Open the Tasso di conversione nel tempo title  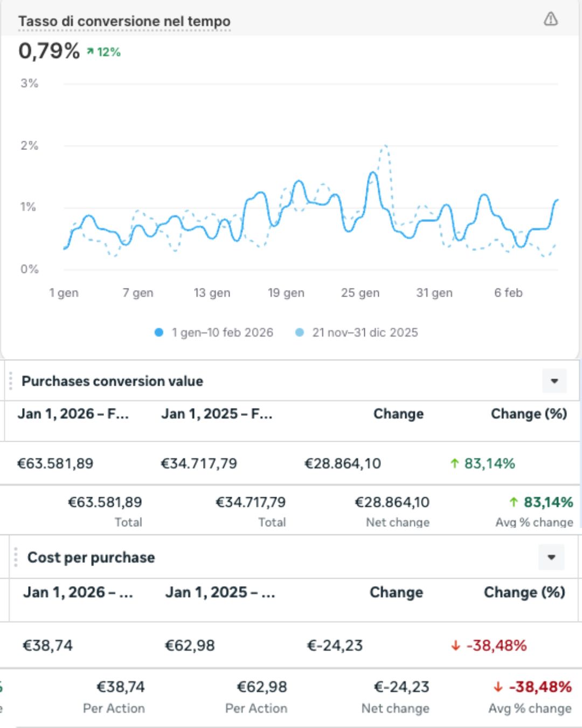pyautogui.click(x=124, y=22)
